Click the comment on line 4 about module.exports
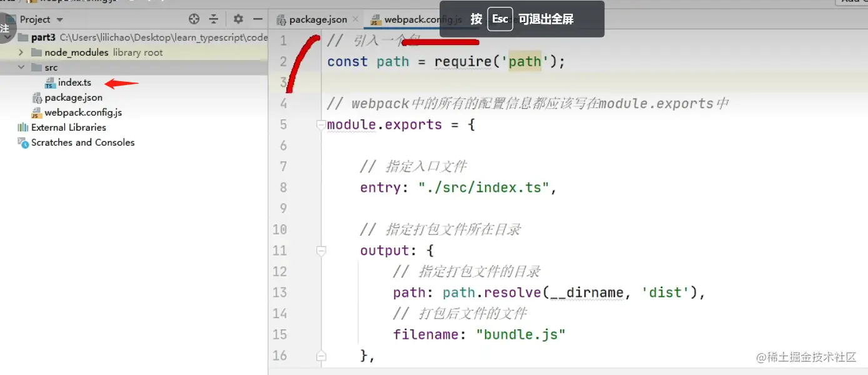 (x=528, y=103)
